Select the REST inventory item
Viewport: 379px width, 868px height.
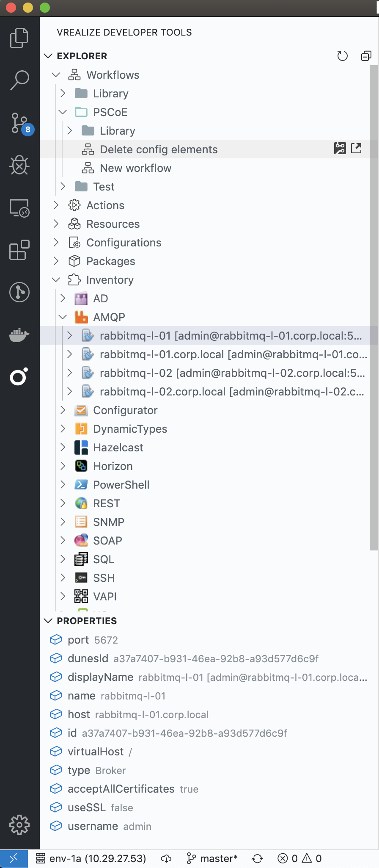pyautogui.click(x=107, y=503)
